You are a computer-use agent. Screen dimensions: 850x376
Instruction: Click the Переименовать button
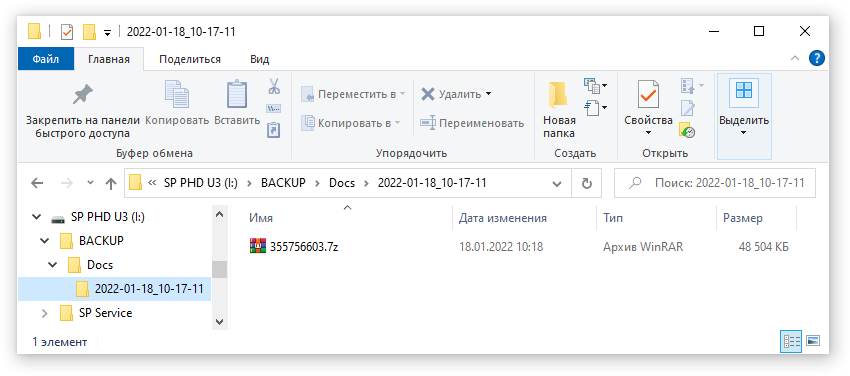[x=472, y=124]
